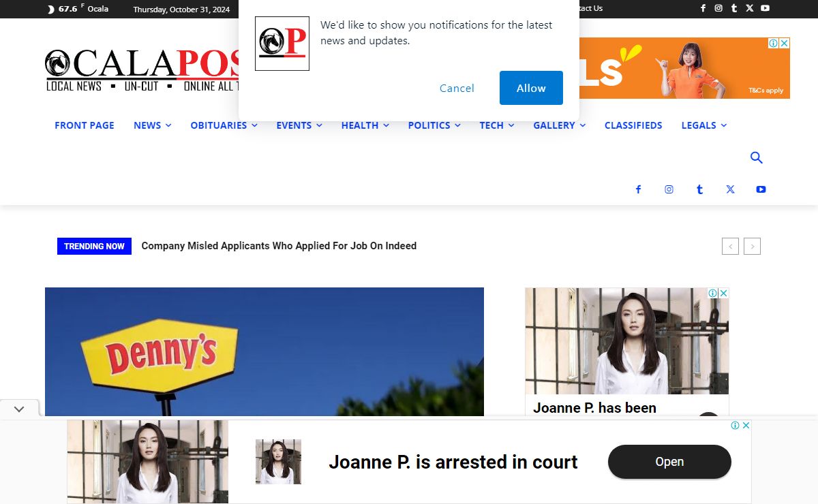Screen dimensions: 818x504
Task: Click the OP logo in notification popup
Action: pos(282,44)
